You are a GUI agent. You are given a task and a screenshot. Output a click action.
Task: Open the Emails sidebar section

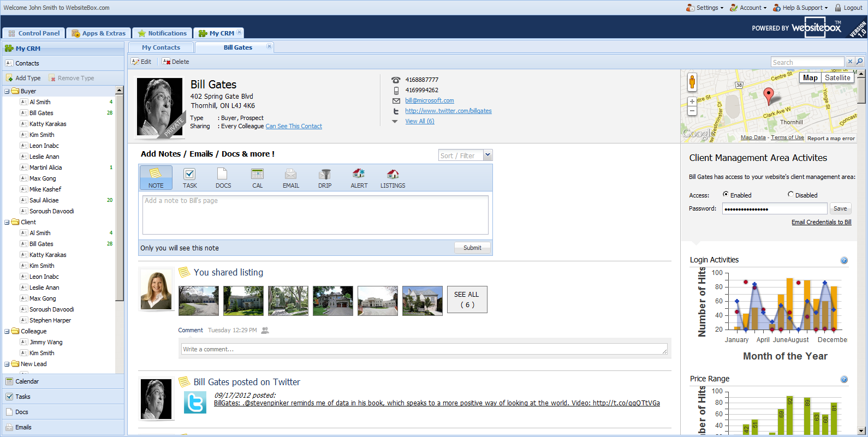(63, 427)
